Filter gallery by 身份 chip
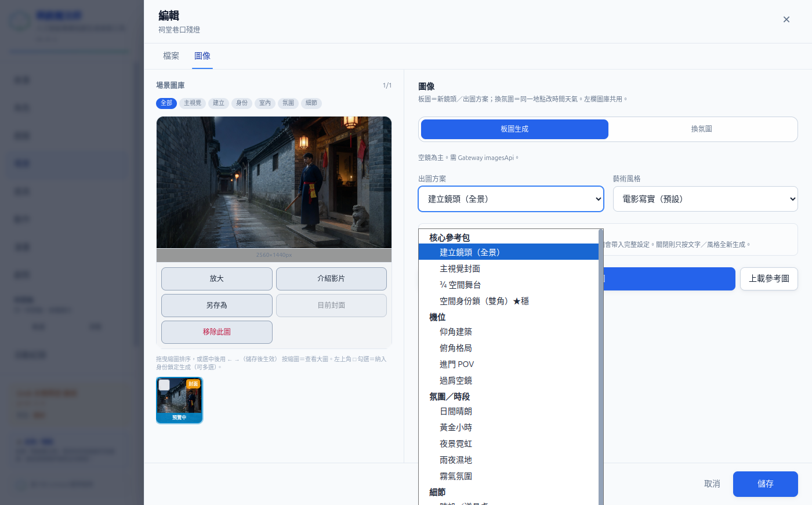Viewport: 812px width, 505px height. pos(242,103)
